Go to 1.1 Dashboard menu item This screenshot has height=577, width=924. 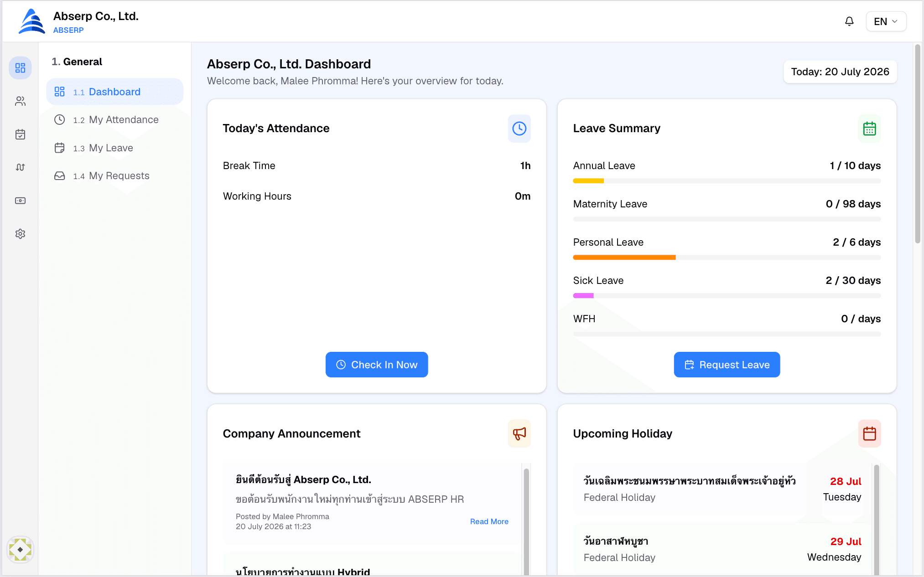[115, 92]
